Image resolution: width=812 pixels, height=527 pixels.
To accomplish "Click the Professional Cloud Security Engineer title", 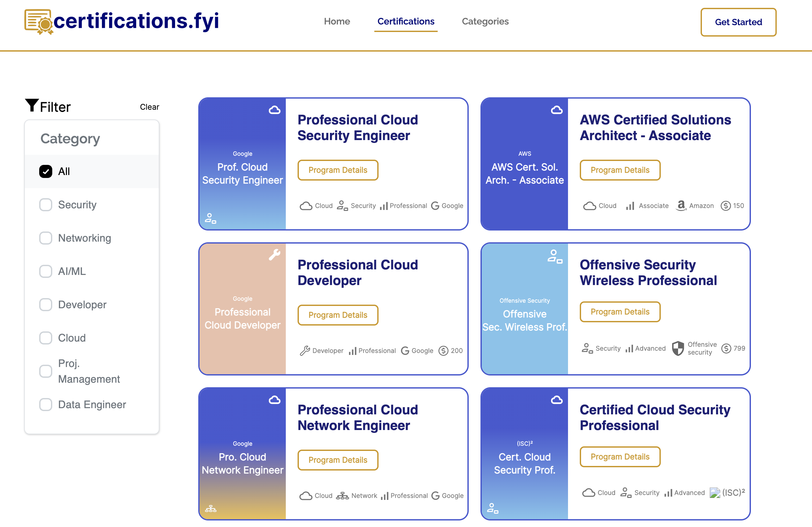I will pyautogui.click(x=358, y=128).
